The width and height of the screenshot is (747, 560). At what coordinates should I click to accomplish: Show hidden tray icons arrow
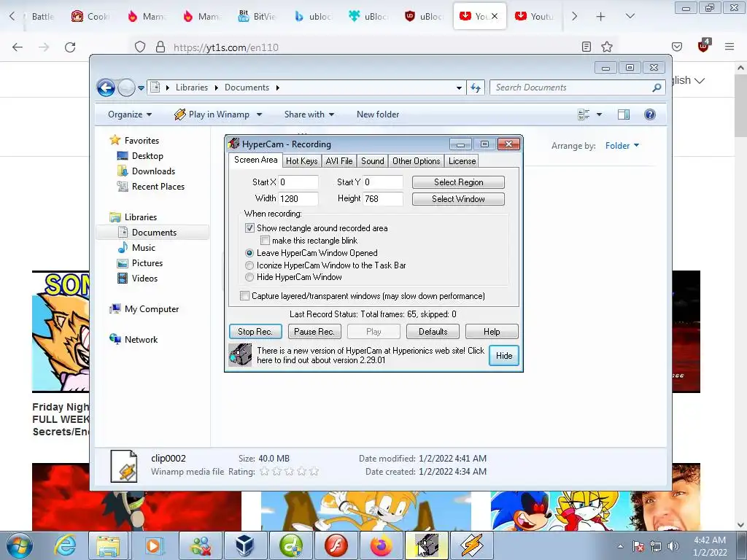pos(620,546)
